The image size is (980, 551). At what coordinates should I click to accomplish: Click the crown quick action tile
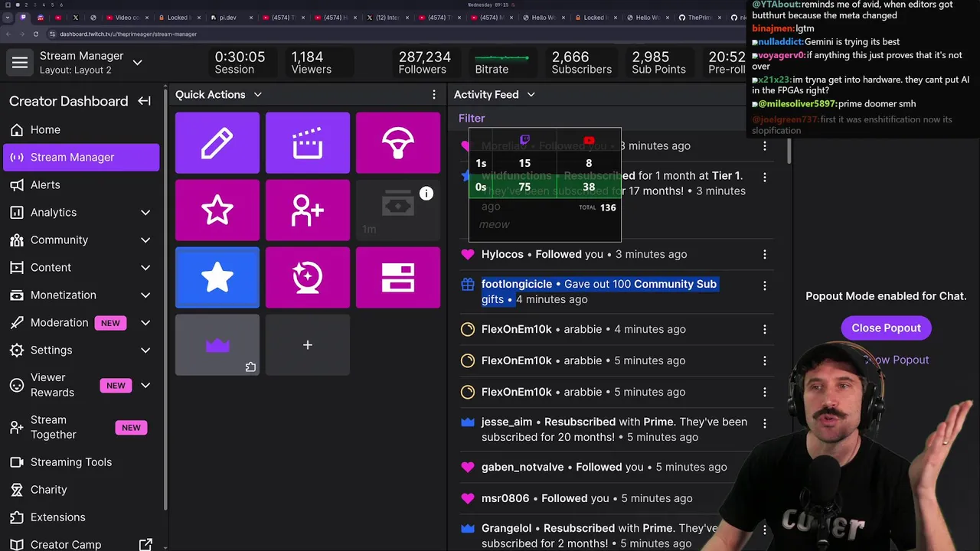click(217, 345)
